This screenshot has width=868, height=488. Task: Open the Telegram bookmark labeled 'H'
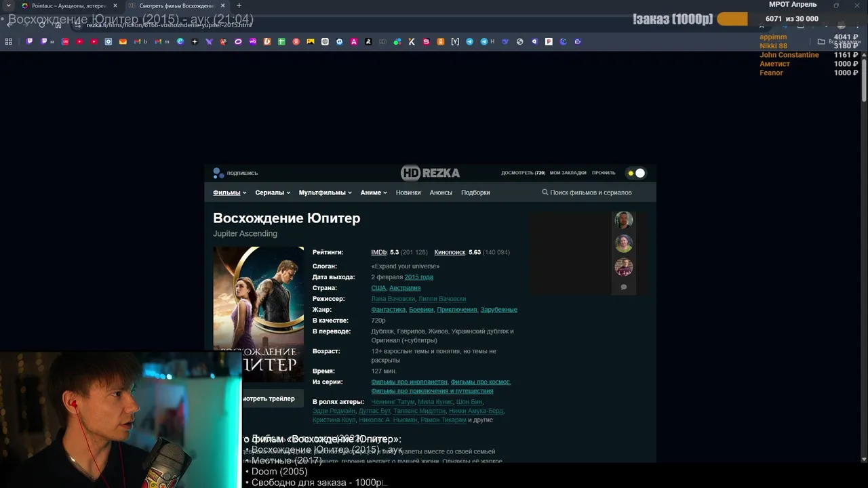click(487, 41)
